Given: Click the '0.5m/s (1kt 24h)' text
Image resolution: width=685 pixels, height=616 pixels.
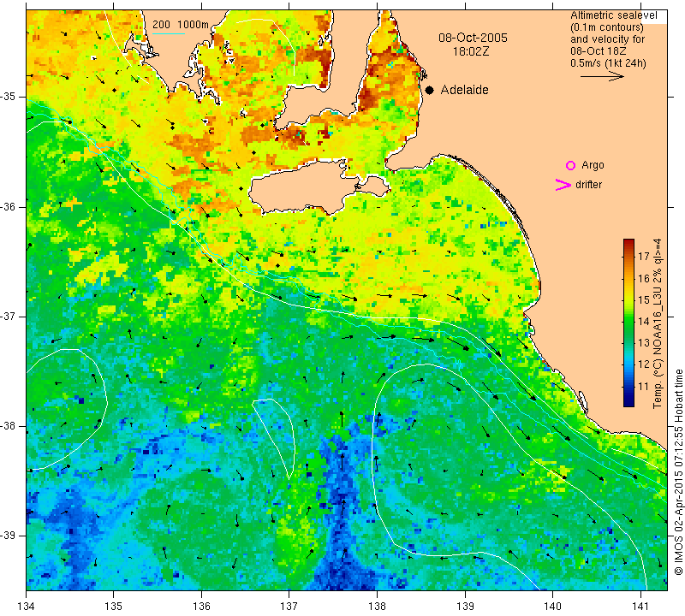Looking at the screenshot, I should [x=608, y=63].
